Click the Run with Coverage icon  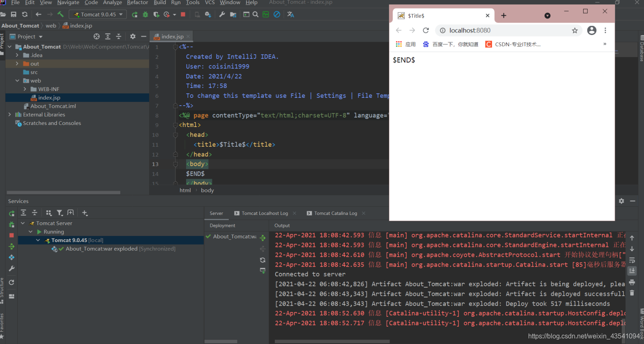tap(156, 14)
